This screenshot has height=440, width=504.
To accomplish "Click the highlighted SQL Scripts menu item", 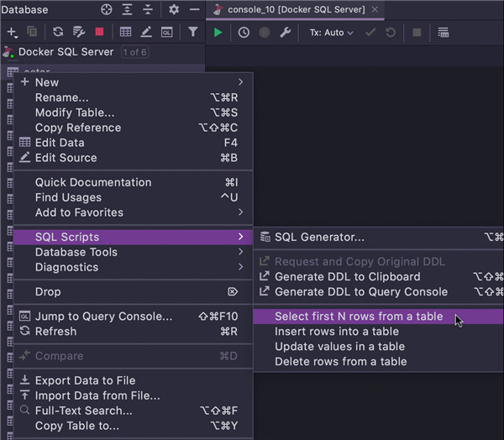I will (x=133, y=237).
